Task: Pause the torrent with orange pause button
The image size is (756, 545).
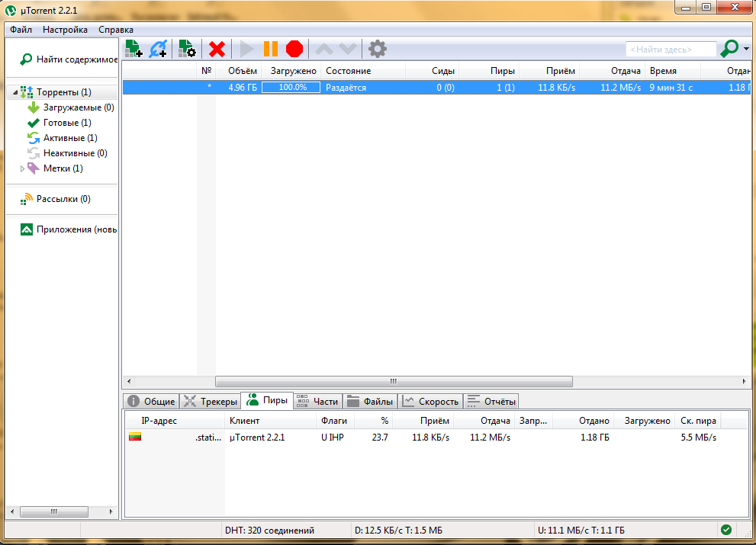Action: pos(271,49)
